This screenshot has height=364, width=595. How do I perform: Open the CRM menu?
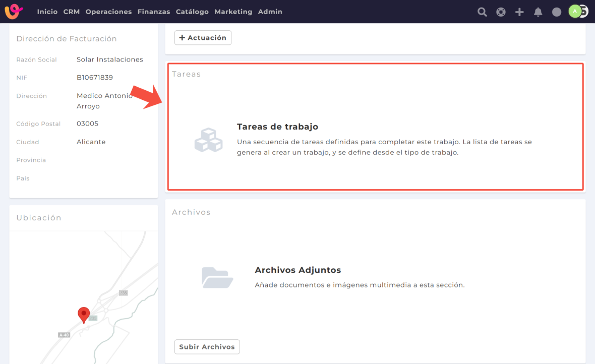(72, 12)
